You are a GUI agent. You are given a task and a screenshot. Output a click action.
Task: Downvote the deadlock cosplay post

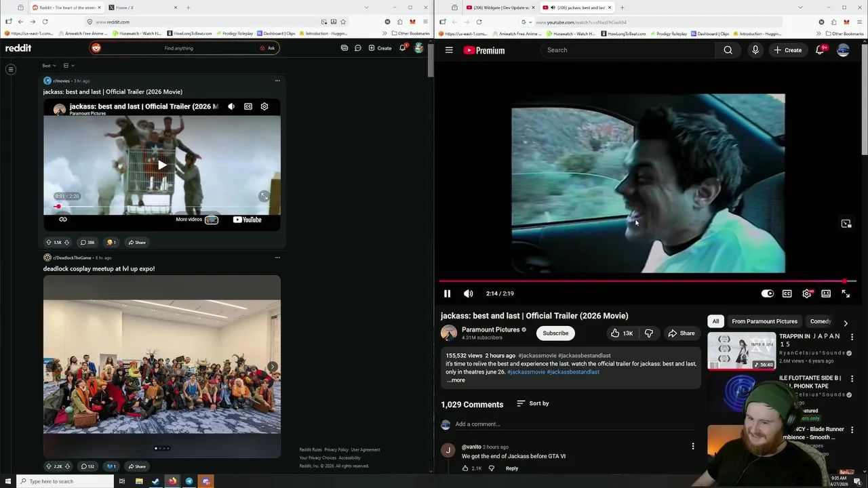pos(67,466)
